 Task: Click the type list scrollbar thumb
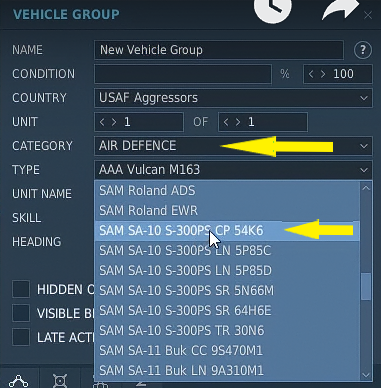(x=366, y=287)
